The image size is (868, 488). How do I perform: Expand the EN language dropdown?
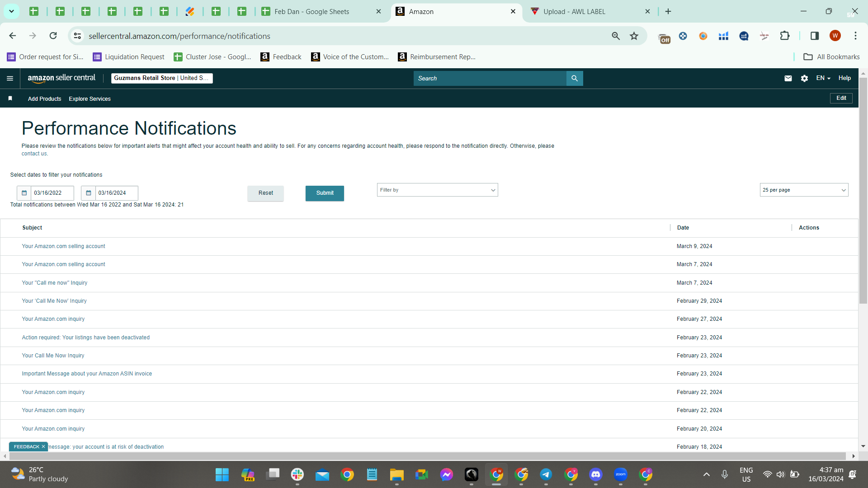tap(823, 78)
